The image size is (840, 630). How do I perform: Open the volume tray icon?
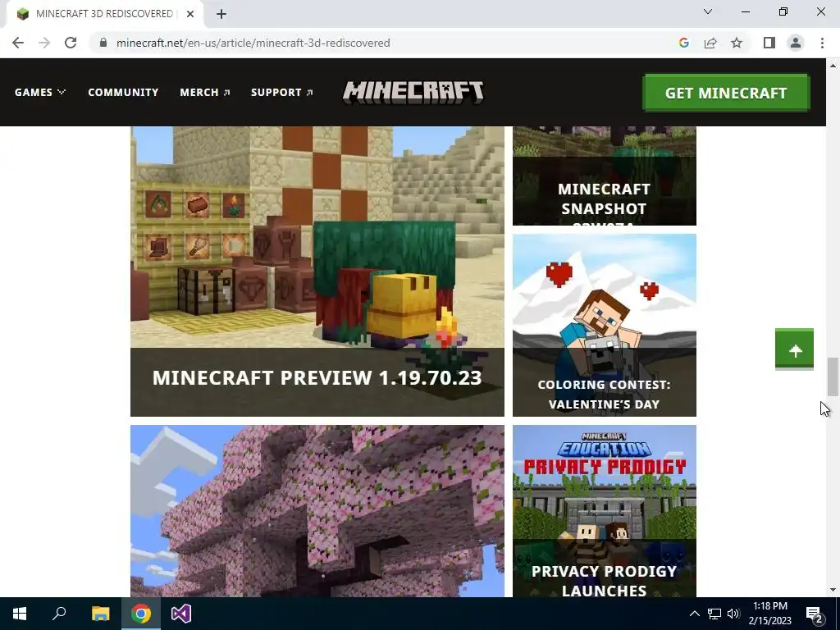click(x=733, y=614)
